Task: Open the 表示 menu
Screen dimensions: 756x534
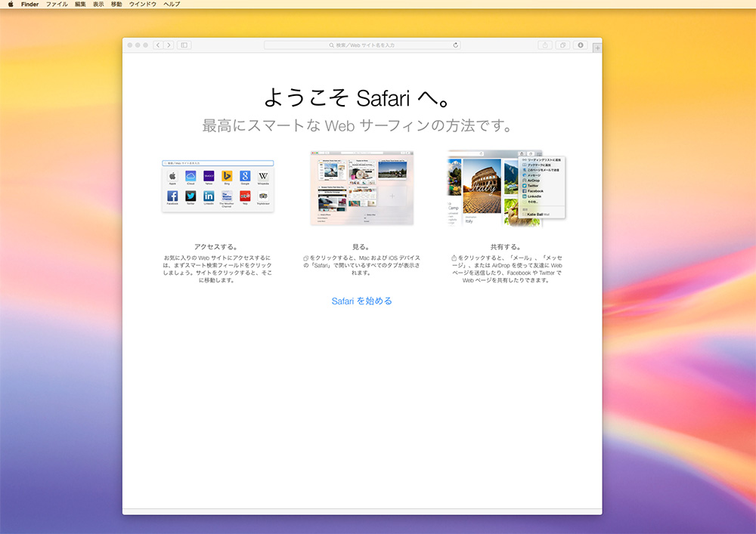Action: (98, 4)
